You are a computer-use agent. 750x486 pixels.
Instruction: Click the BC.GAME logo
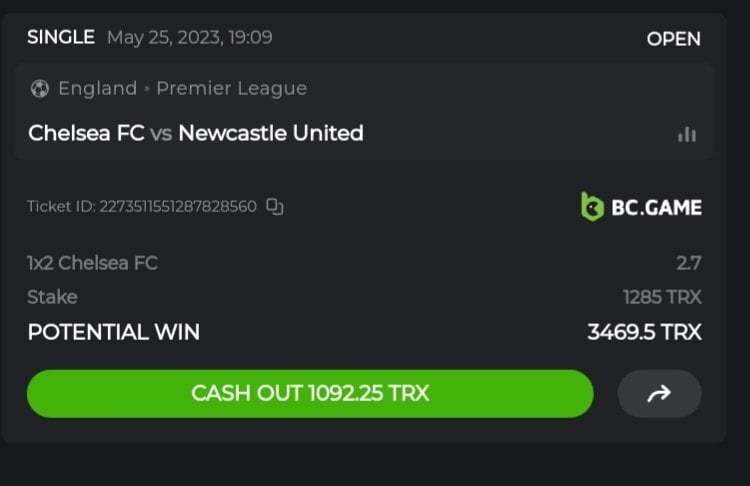coord(641,207)
